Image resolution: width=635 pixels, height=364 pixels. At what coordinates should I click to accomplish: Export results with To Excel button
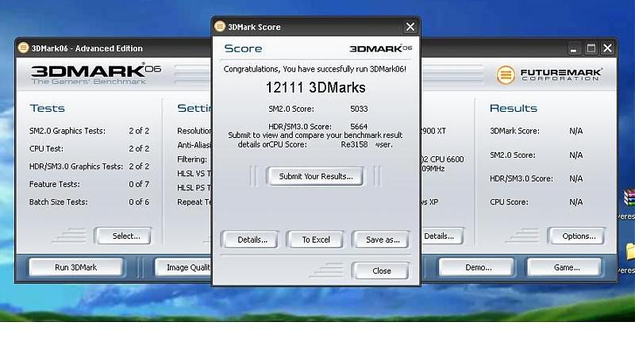(315, 239)
